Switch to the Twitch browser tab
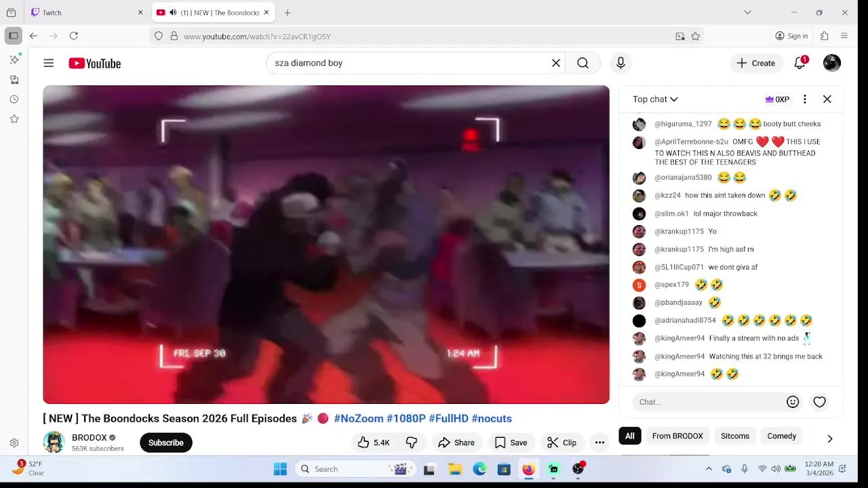Image resolution: width=868 pixels, height=488 pixels. (85, 12)
